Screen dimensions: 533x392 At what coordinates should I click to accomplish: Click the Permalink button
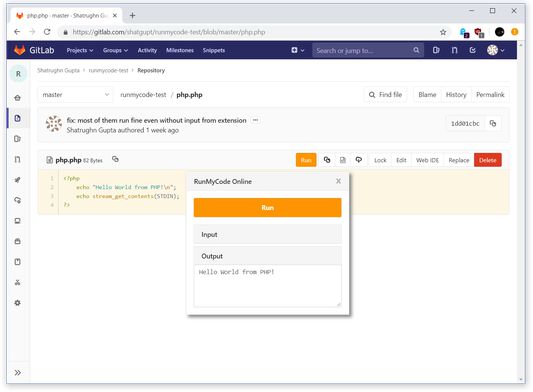(490, 95)
